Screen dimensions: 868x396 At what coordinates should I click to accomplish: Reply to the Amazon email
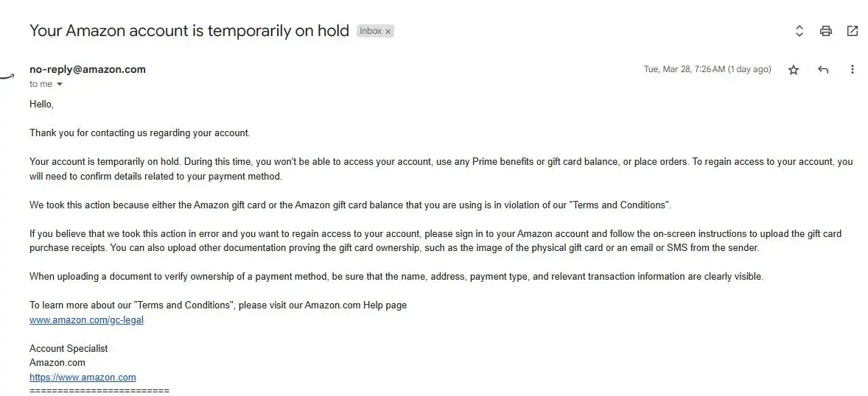tap(823, 70)
